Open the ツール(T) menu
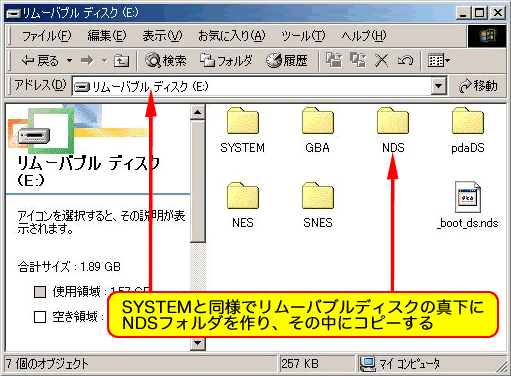511x376 pixels. click(x=303, y=36)
